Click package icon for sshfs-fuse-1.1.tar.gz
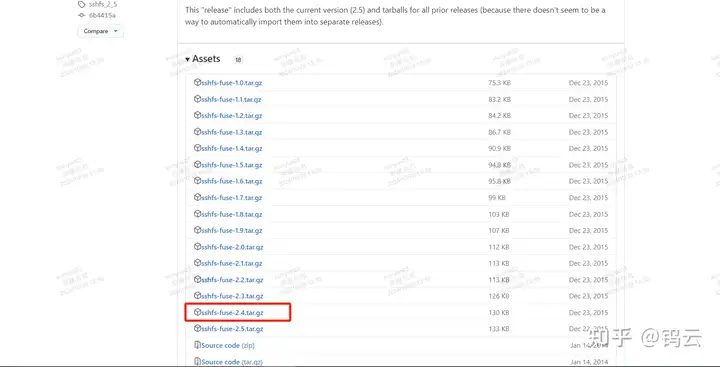The width and height of the screenshot is (720, 367). 197,99
